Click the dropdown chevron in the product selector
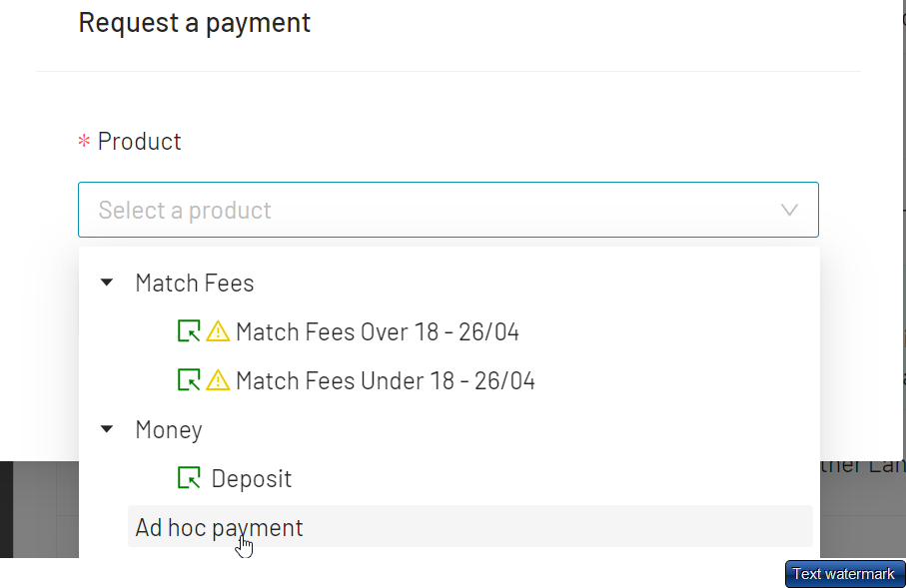Image resolution: width=906 pixels, height=588 pixels. click(x=789, y=210)
